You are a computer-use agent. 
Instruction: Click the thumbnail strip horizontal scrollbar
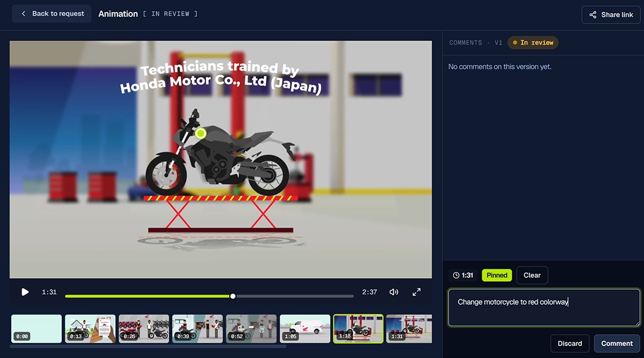click(148, 347)
